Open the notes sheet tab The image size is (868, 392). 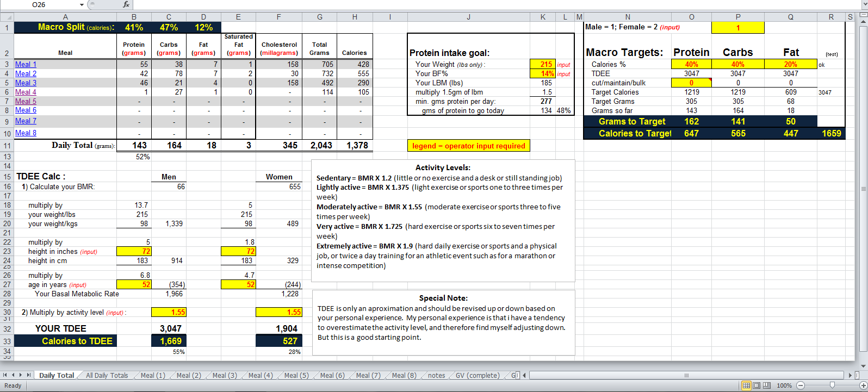point(436,375)
